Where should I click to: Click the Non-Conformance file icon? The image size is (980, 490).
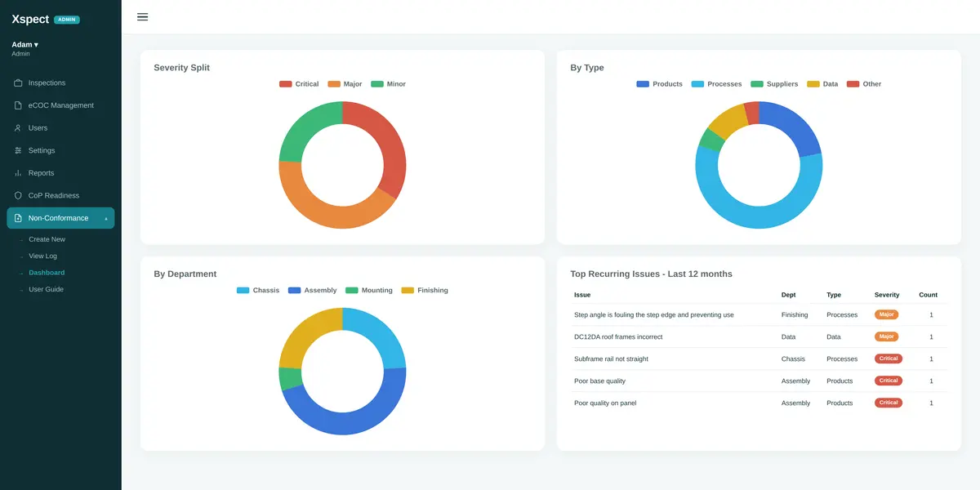point(18,218)
